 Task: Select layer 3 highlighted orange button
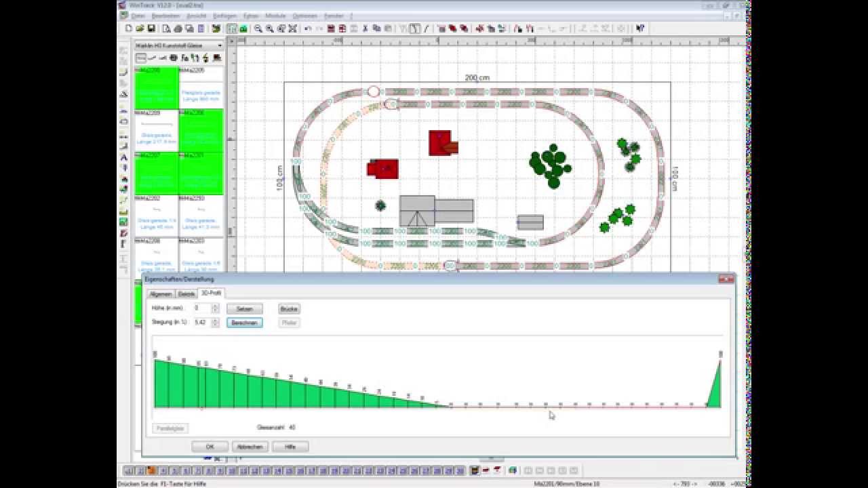click(x=152, y=470)
